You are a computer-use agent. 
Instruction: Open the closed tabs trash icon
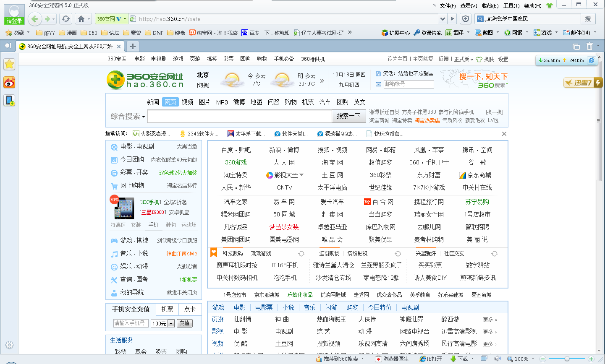pyautogui.click(x=589, y=46)
